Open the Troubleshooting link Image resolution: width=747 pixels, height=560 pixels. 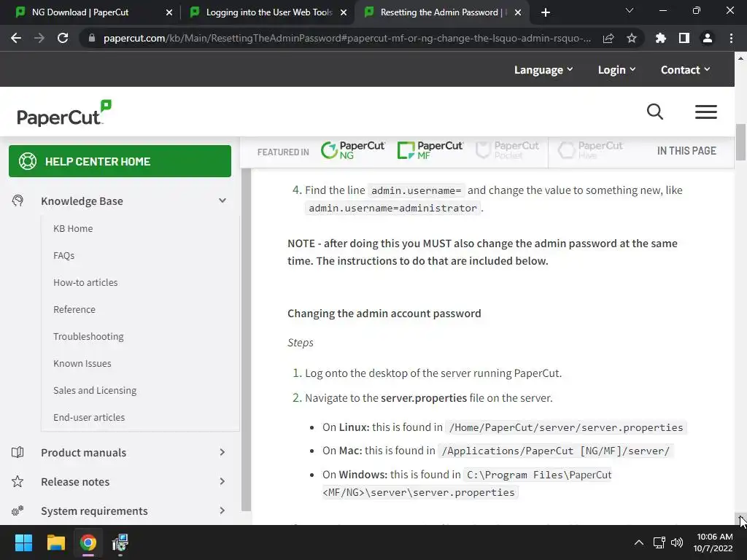(x=88, y=337)
